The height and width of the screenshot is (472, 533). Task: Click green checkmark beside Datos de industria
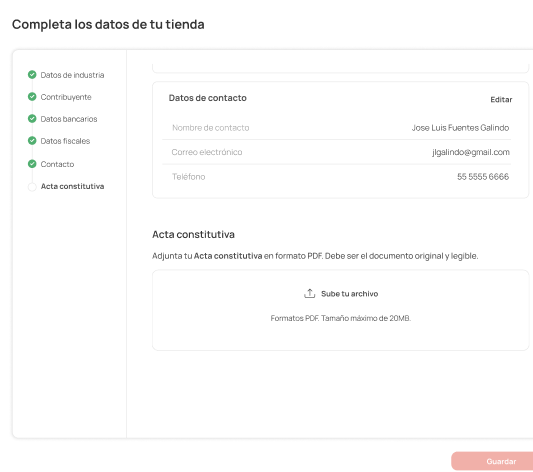32,75
